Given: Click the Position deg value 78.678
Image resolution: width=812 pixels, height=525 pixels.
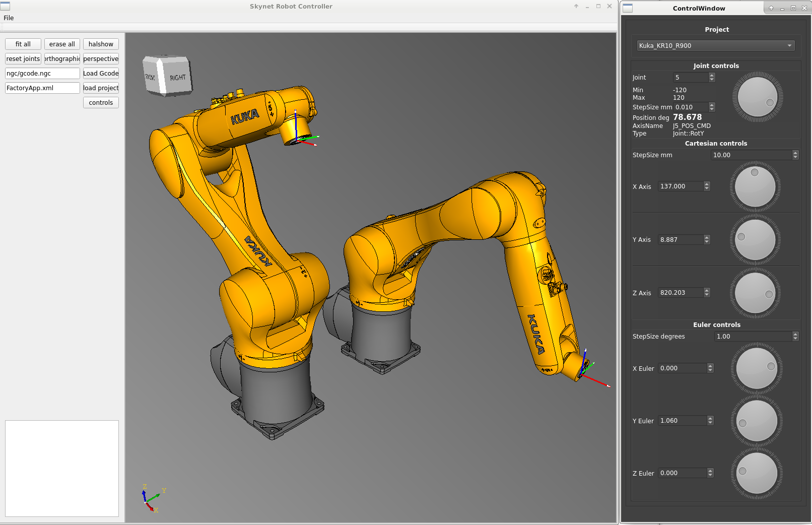Looking at the screenshot, I should [687, 117].
